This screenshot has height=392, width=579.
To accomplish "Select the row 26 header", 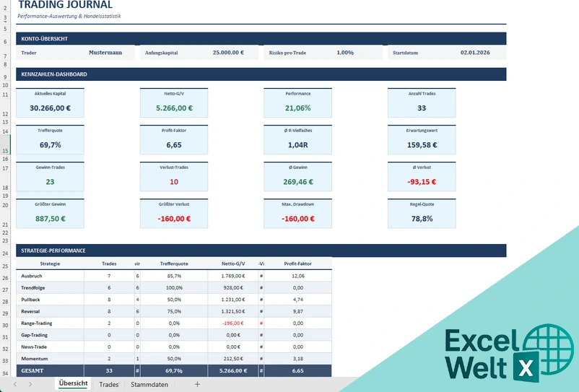I will click(x=5, y=277).
